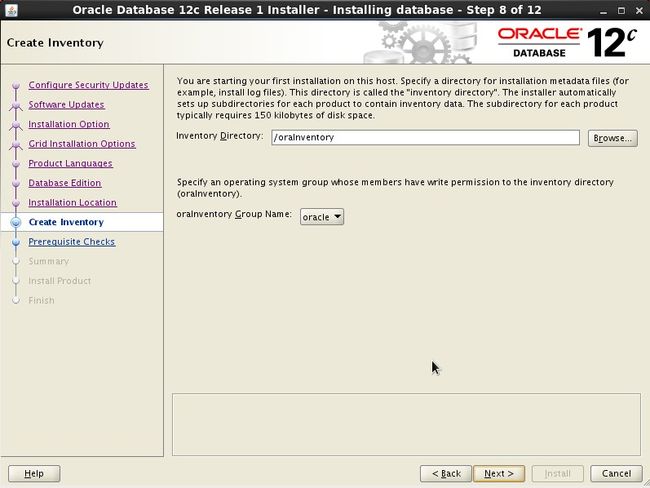Click the Create Inventory step bullet icon
Viewport: 650px width, 488px height.
tap(15, 222)
